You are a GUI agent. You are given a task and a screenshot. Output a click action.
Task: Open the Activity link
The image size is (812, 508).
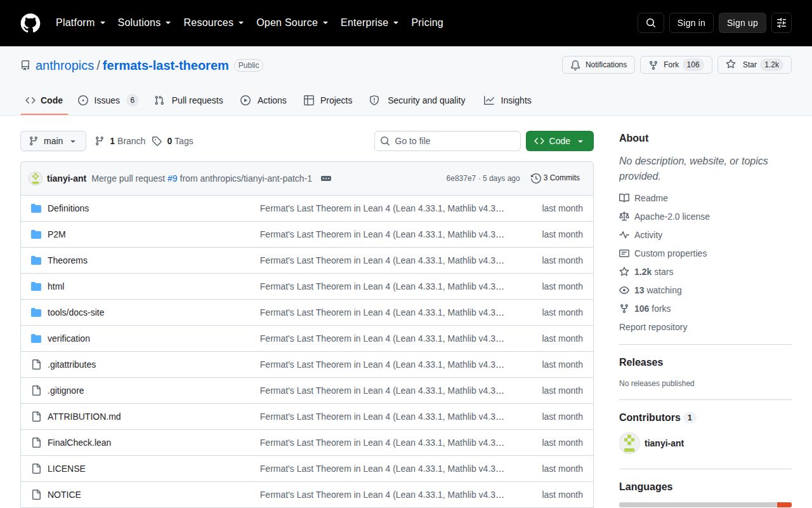641,235
